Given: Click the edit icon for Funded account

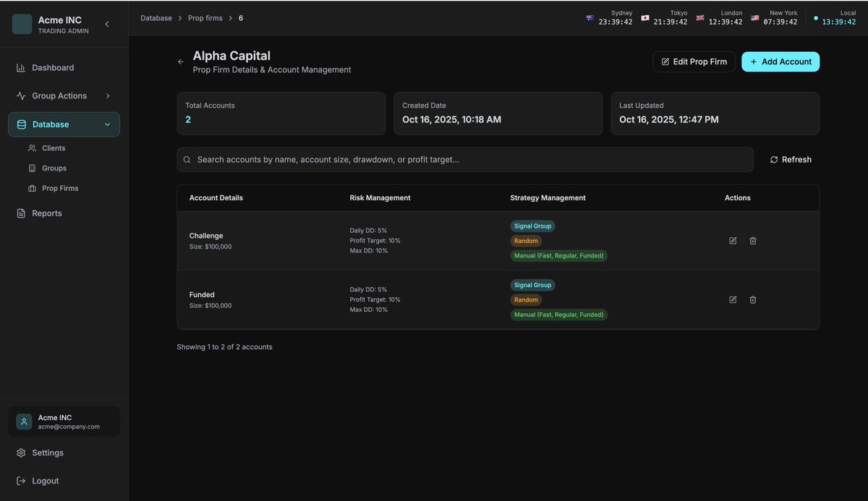Looking at the screenshot, I should point(733,299).
